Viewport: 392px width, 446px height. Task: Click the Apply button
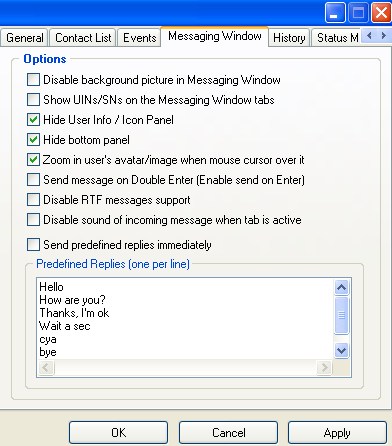point(337,433)
